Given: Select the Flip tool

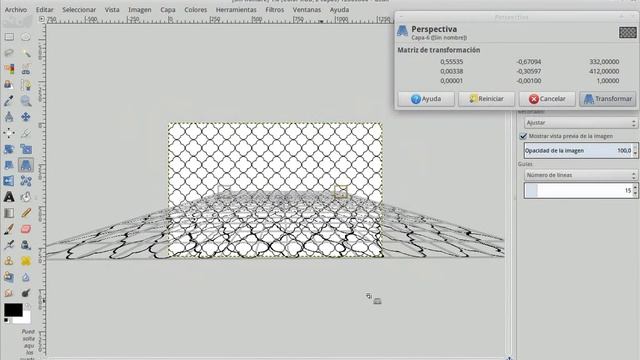Looking at the screenshot, I should (x=9, y=181).
